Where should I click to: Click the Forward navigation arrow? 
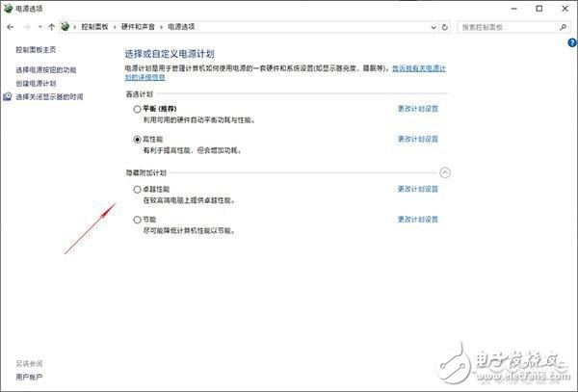[x=27, y=27]
